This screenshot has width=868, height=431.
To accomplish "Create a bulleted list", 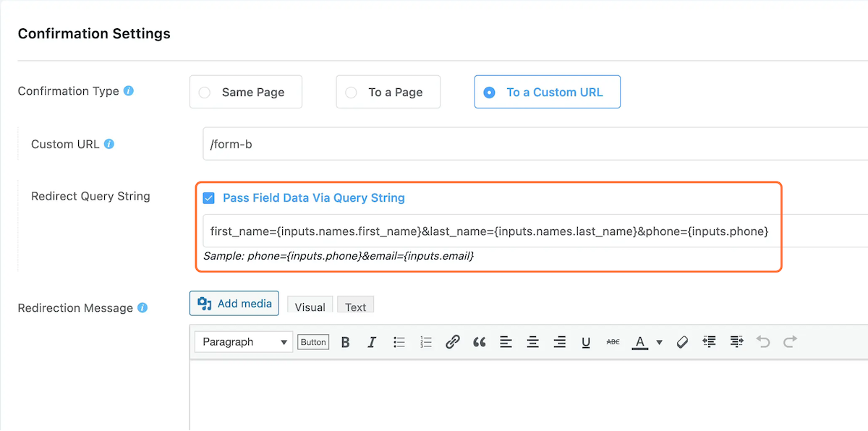I will pyautogui.click(x=399, y=341).
